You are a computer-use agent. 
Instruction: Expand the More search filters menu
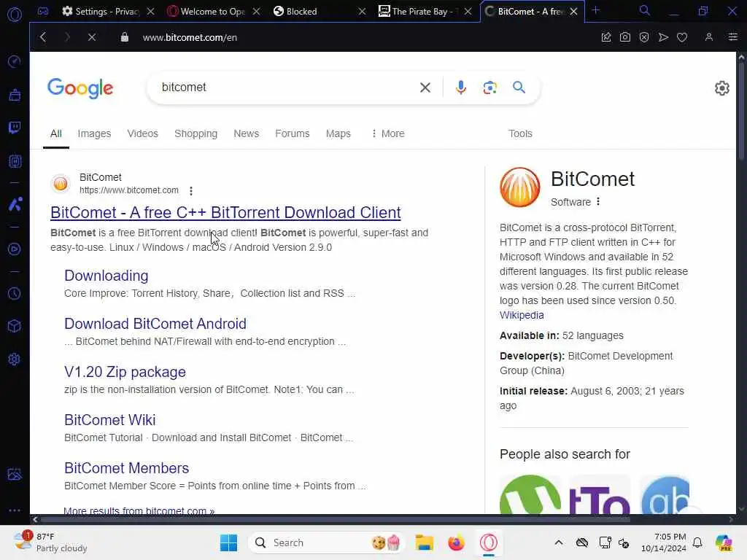point(388,133)
